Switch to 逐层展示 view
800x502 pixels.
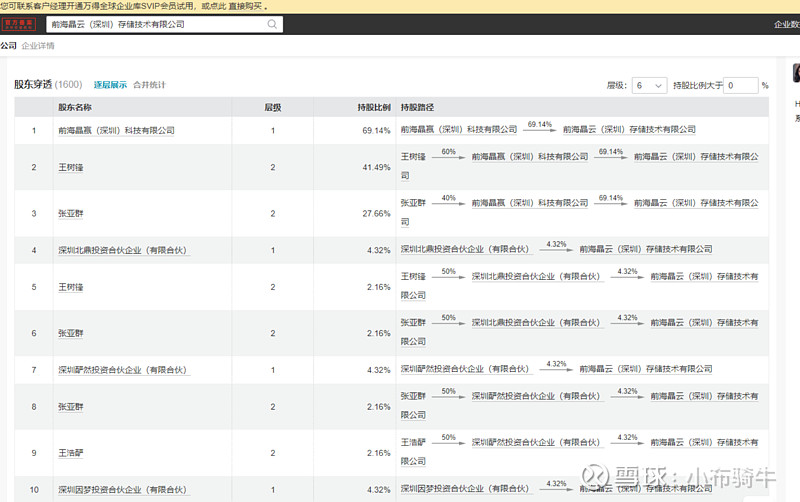[x=110, y=85]
